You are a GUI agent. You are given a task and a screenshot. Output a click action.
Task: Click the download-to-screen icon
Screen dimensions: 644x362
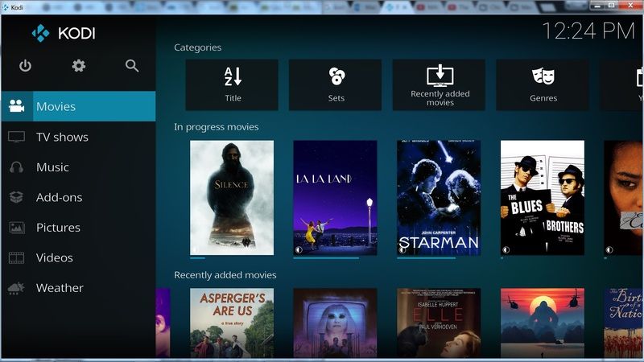(x=440, y=76)
